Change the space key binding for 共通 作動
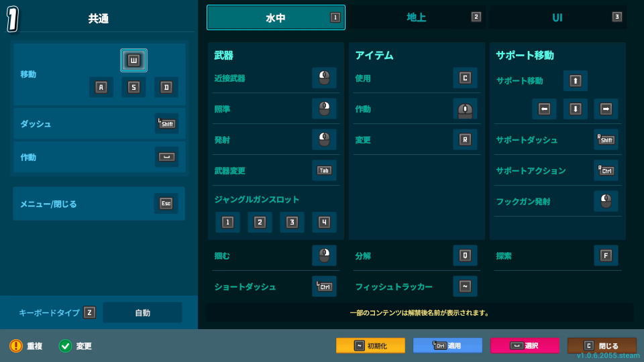 click(x=166, y=157)
